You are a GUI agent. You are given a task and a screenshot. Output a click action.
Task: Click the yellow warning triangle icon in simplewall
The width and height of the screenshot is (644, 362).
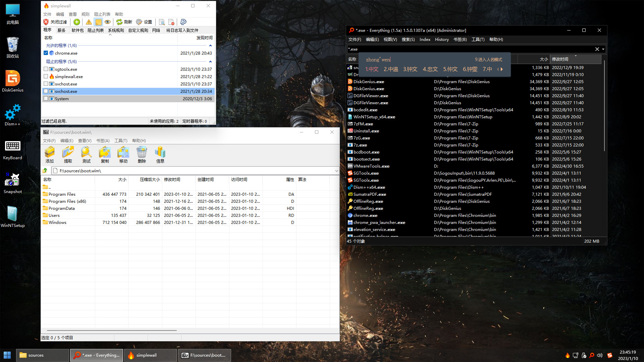pos(89,22)
